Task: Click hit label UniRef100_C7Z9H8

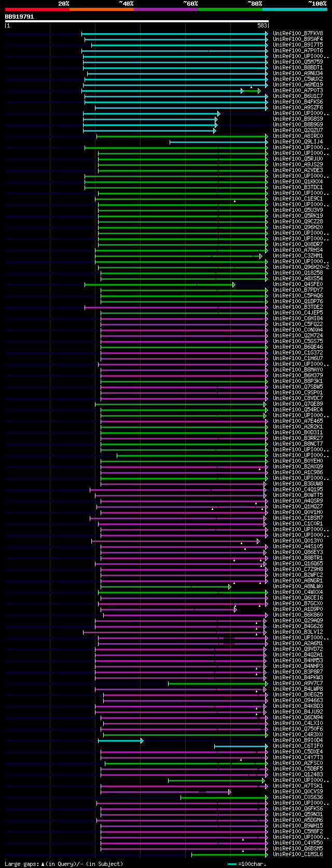Action: click(298, 569)
